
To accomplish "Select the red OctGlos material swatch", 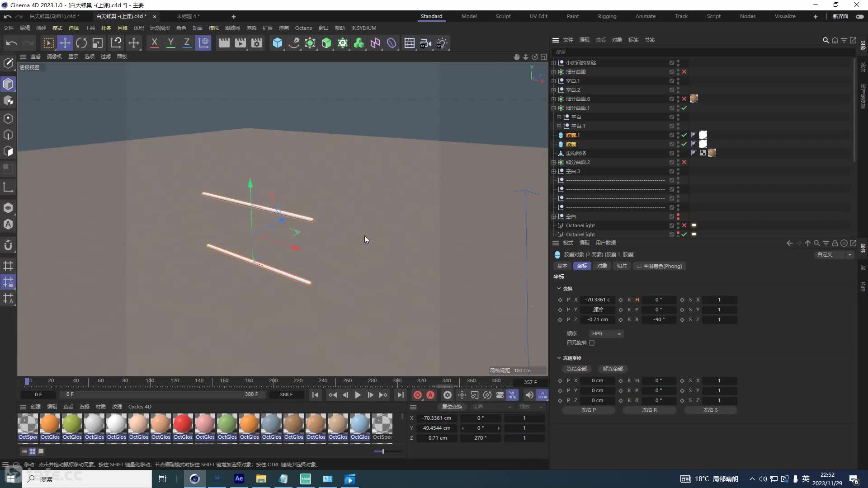I will (183, 427).
